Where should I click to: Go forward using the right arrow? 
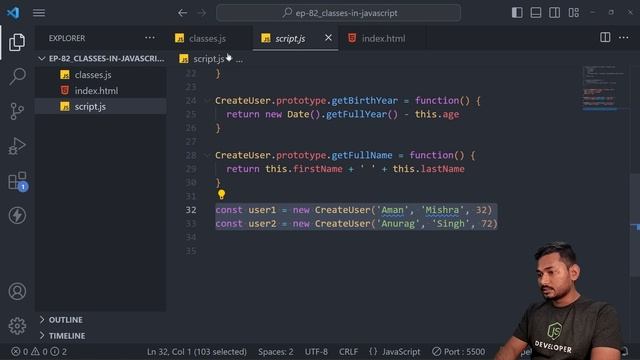click(202, 13)
